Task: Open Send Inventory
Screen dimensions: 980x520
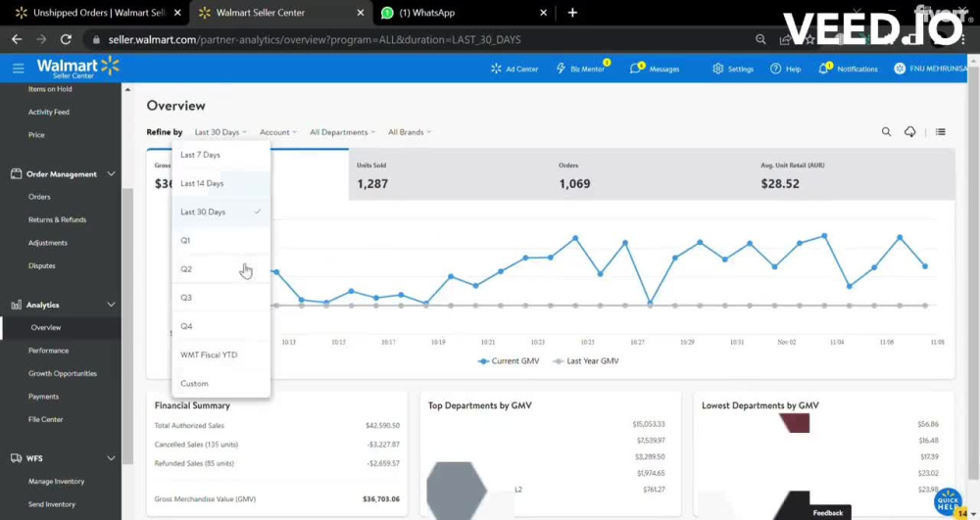Action: pyautogui.click(x=51, y=504)
